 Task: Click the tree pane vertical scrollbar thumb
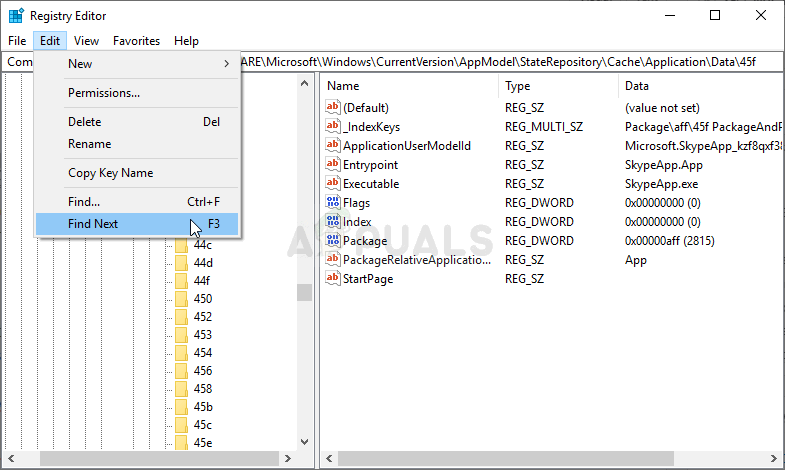point(304,292)
